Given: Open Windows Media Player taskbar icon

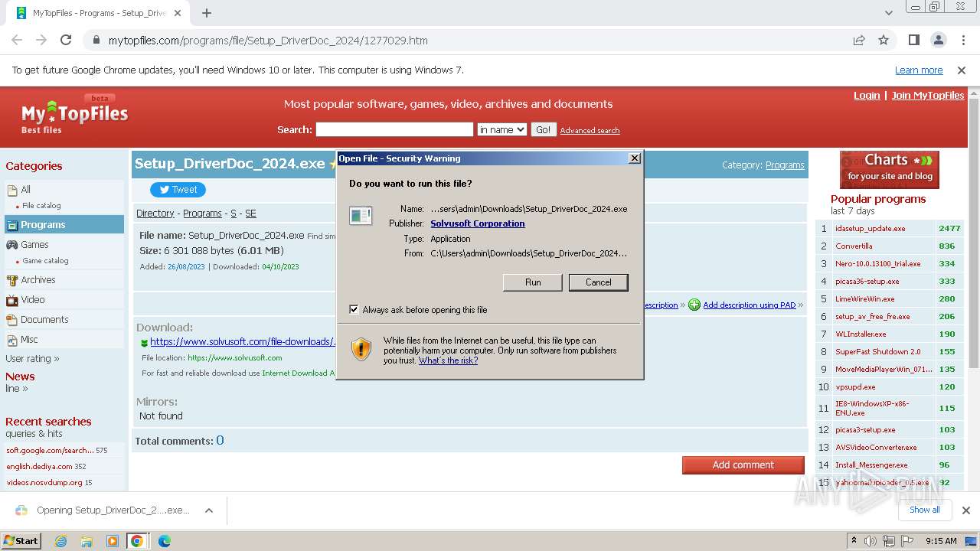Looking at the screenshot, I should [x=113, y=541].
